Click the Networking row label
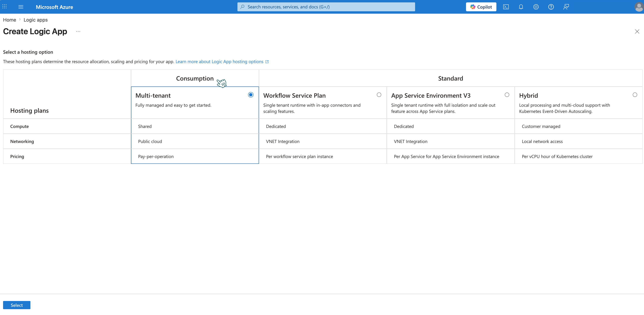This screenshot has width=644, height=315. coord(22,141)
